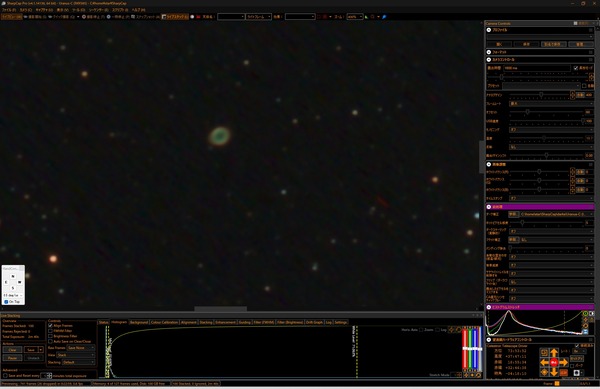Switch to the Filter (FWHM) tab
Image resolution: width=600 pixels, height=389 pixels.
click(x=264, y=322)
